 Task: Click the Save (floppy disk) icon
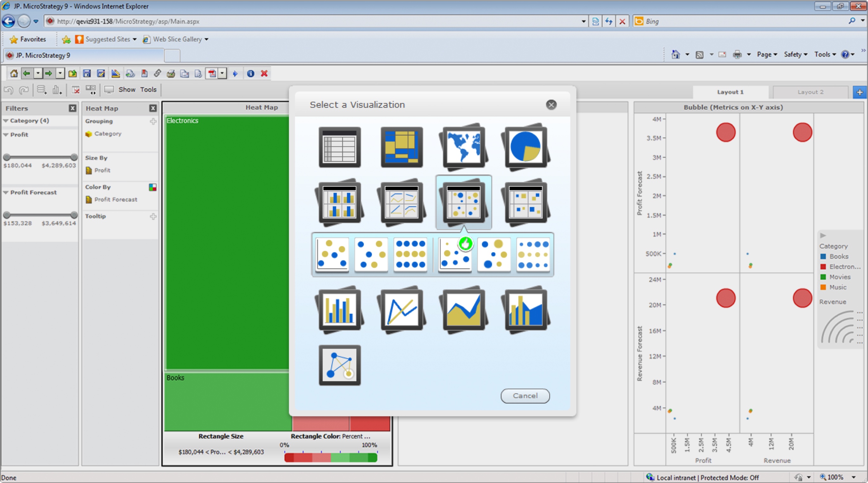click(x=87, y=73)
